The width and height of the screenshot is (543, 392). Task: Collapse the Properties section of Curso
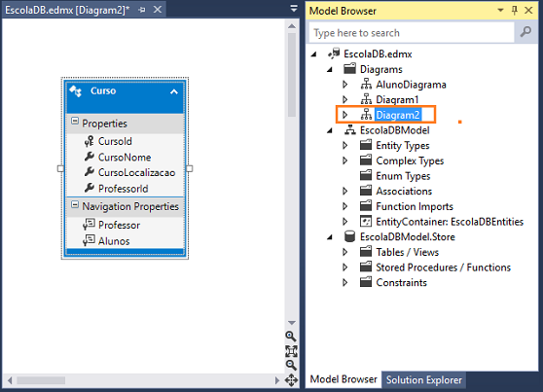[75, 121]
